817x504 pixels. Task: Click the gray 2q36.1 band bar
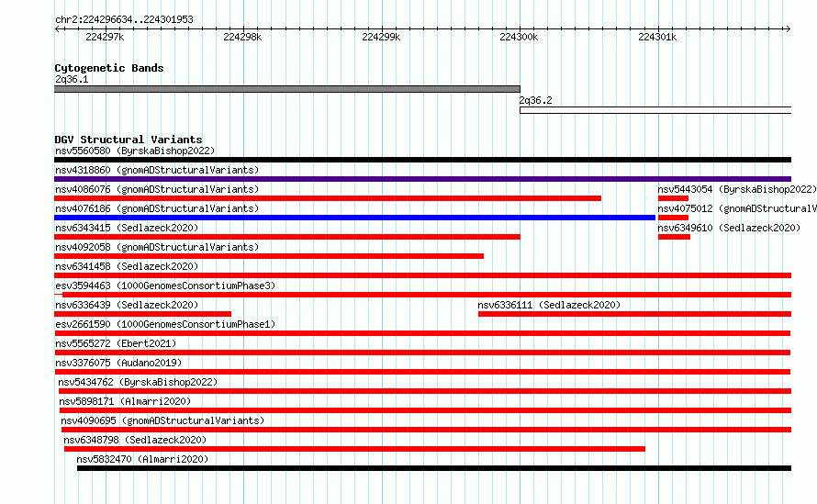[x=287, y=89]
